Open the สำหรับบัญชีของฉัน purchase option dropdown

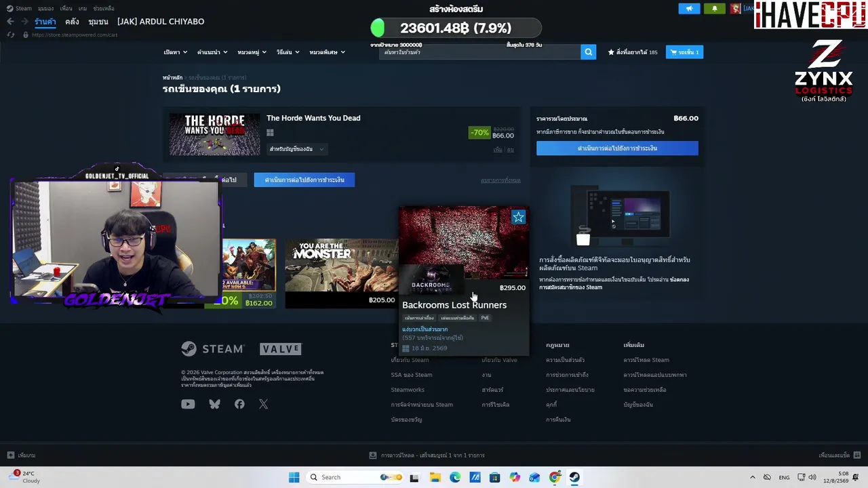[296, 149]
